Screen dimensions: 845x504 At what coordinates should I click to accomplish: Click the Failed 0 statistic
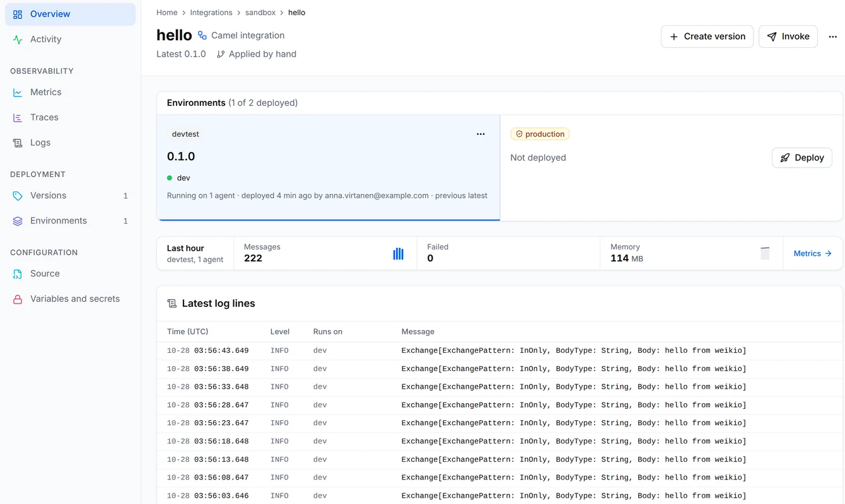coord(508,253)
